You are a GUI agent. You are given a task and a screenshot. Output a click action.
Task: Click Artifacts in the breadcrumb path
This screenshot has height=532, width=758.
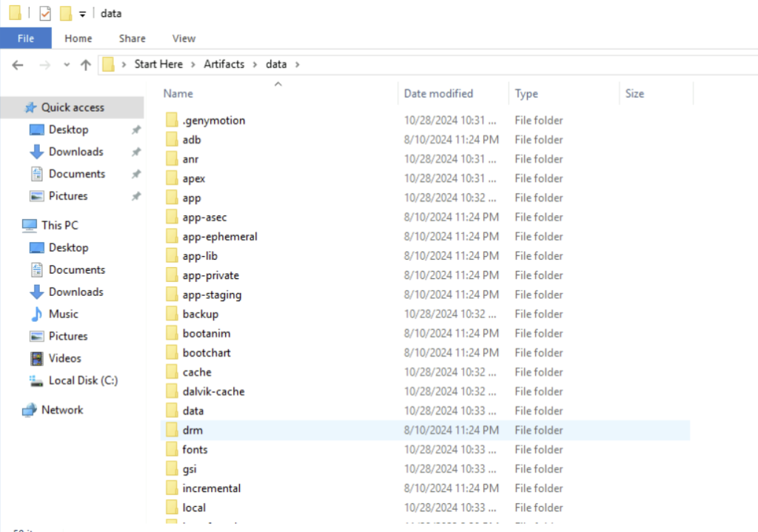(x=224, y=64)
